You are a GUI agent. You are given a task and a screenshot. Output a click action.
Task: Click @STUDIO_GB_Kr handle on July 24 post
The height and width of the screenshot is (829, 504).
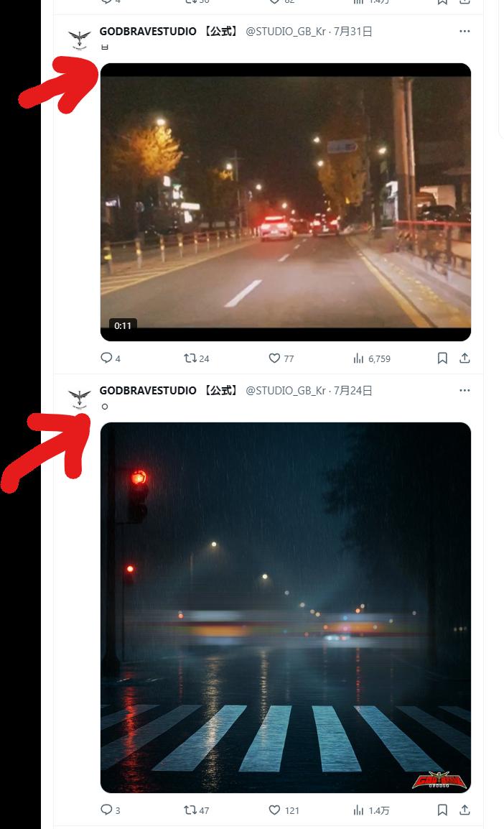pos(286,390)
